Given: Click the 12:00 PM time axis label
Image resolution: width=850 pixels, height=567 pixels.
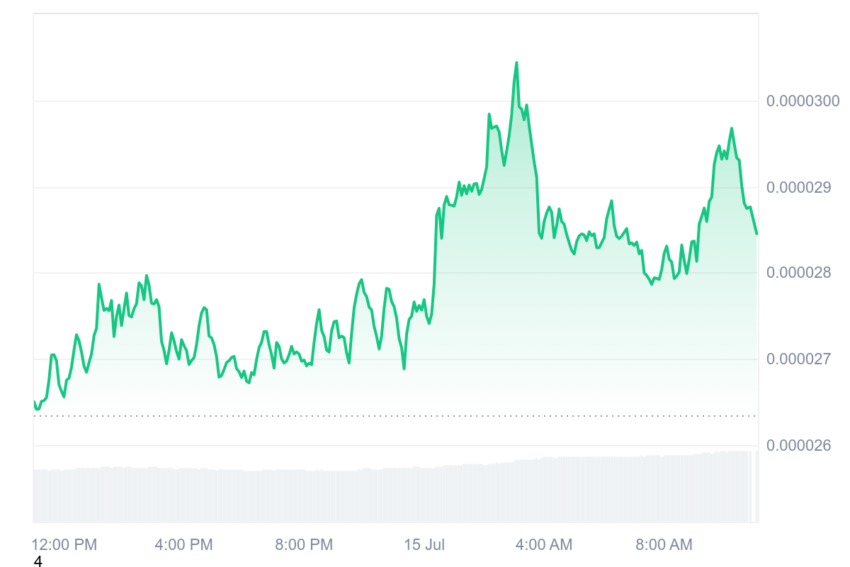Looking at the screenshot, I should point(65,544).
